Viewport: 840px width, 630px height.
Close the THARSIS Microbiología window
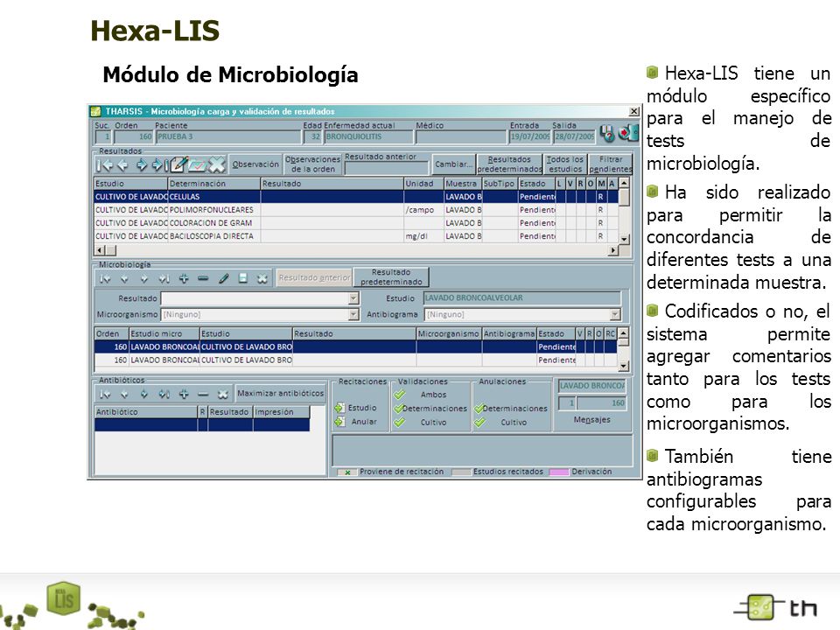(x=633, y=111)
